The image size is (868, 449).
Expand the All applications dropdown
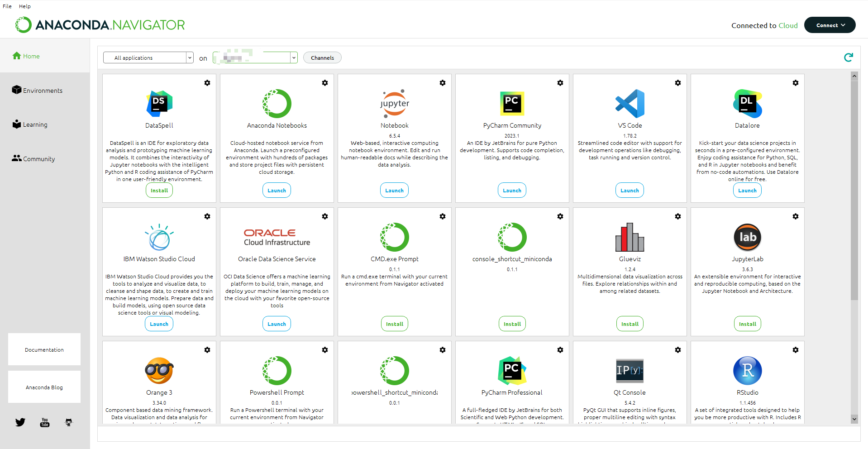point(148,57)
